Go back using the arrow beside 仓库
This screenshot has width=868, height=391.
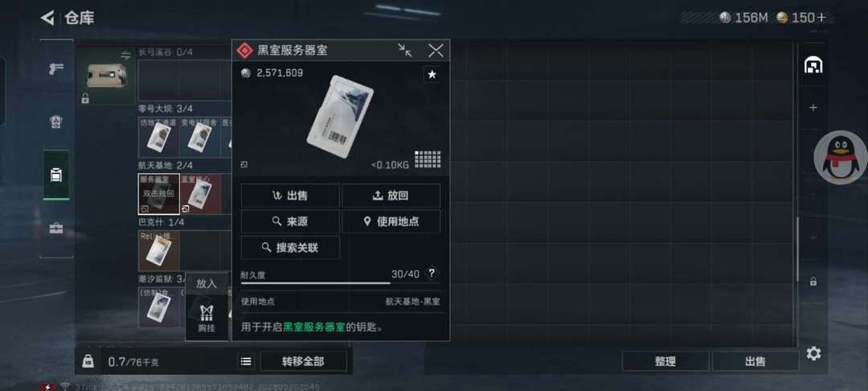tap(47, 18)
